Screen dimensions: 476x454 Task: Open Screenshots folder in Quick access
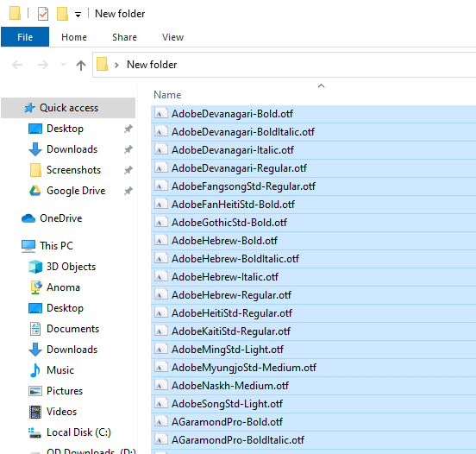[73, 170]
